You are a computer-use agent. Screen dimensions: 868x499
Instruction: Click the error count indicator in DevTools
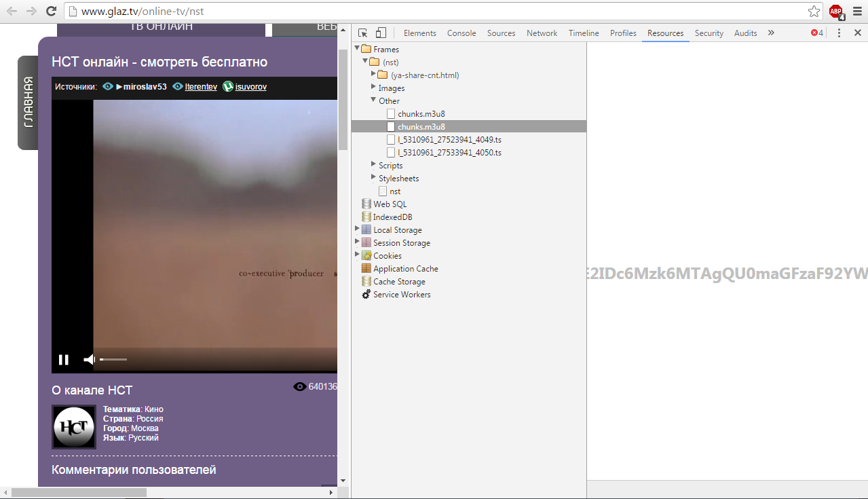pos(816,32)
